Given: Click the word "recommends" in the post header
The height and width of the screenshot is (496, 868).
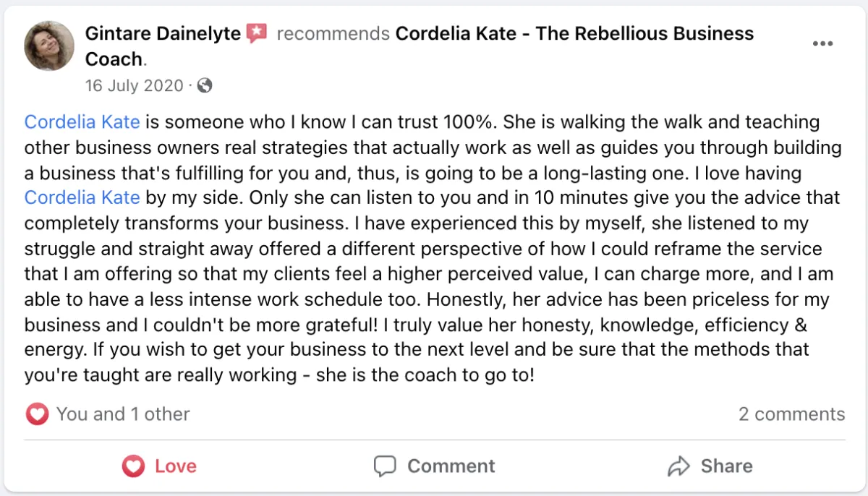Looking at the screenshot, I should click(333, 33).
